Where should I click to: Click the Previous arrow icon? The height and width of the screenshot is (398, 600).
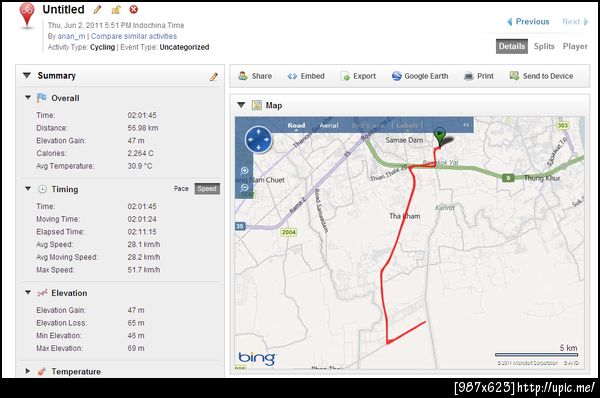(x=510, y=22)
